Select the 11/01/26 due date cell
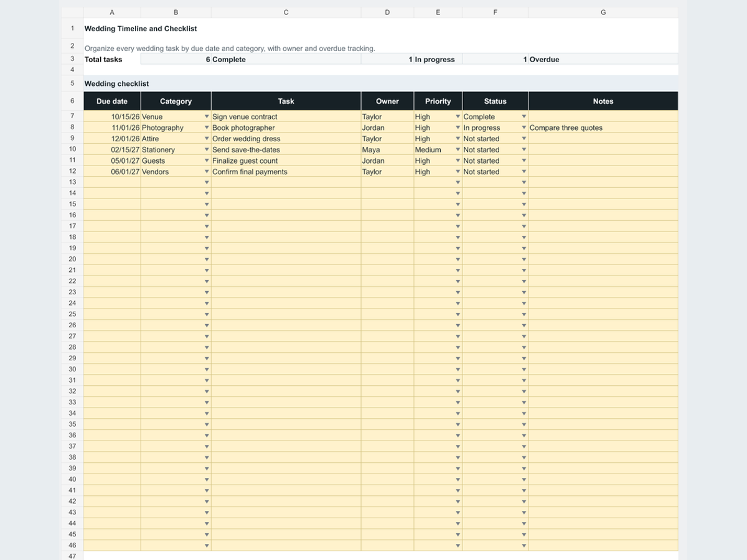 click(x=112, y=128)
